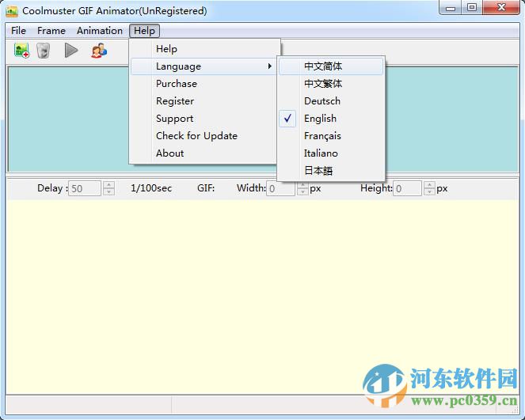Expand the Language submenu
The width and height of the screenshot is (525, 420).
point(204,66)
